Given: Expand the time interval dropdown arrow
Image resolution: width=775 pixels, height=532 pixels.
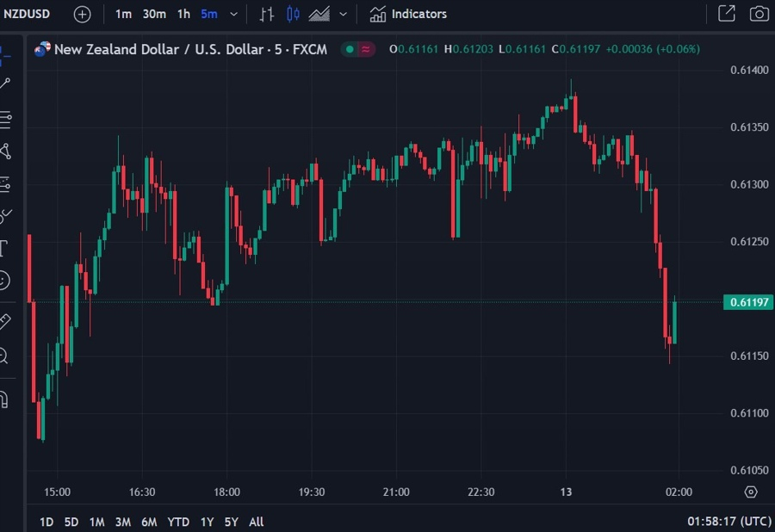Looking at the screenshot, I should 233,14.
